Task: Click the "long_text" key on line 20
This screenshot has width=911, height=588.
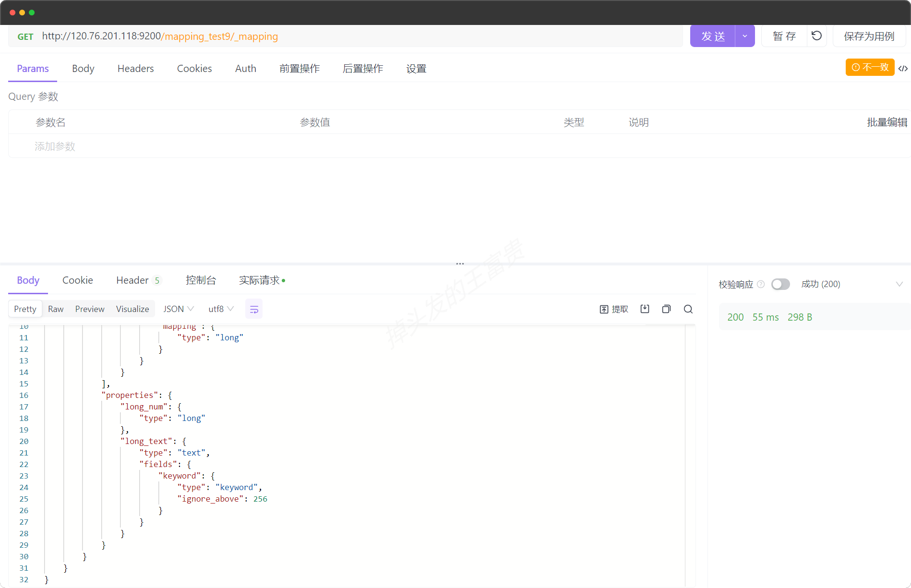Action: 146,441
